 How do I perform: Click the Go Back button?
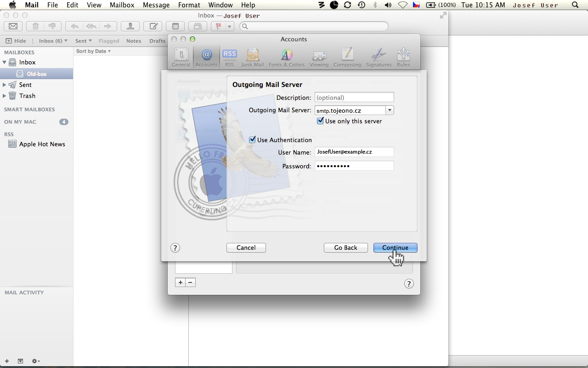click(x=345, y=247)
